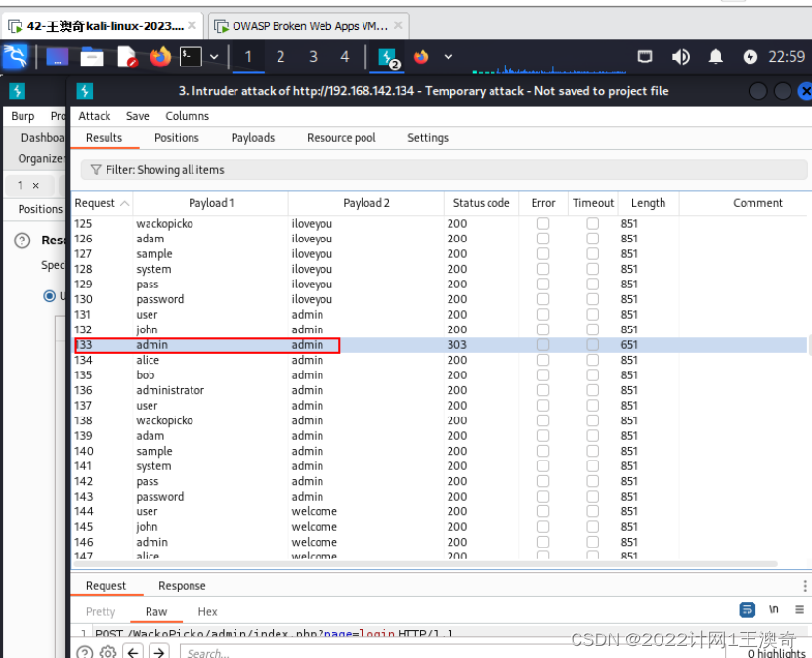812x658 pixels.
Task: Open the help icon in background Burp window
Action: click(22, 241)
